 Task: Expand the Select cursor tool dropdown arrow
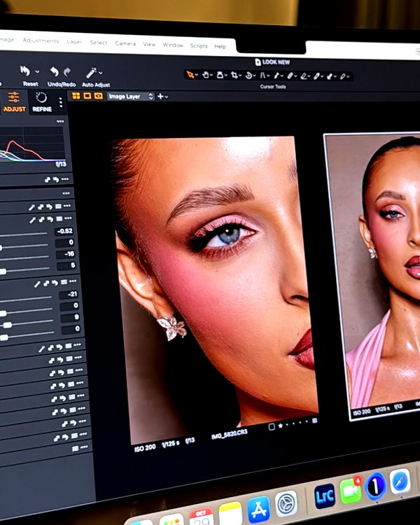point(196,75)
